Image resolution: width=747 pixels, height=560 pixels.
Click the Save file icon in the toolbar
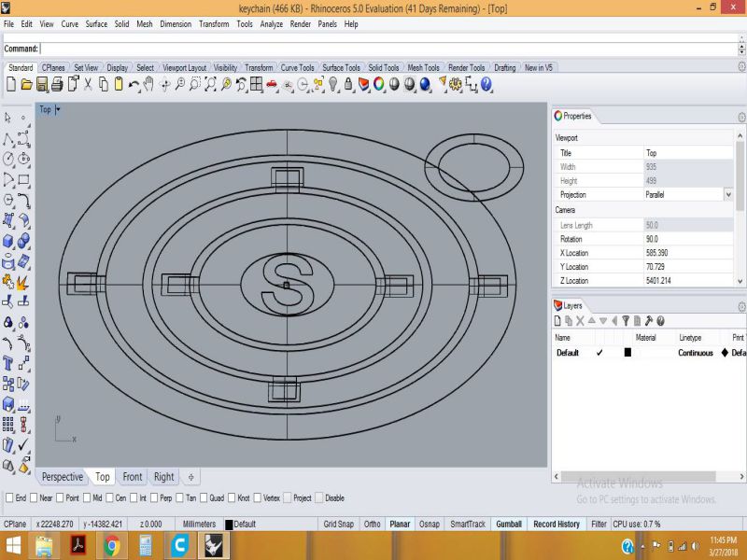(x=42, y=84)
